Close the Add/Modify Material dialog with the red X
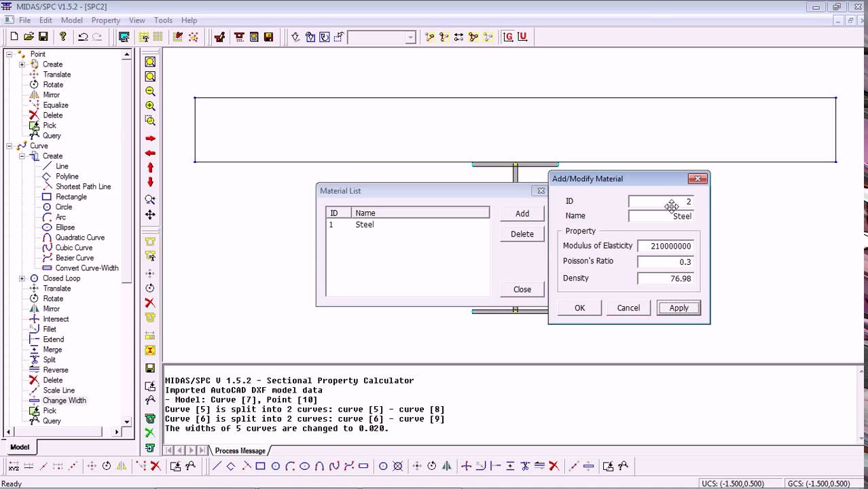Viewport: 868px width, 489px height. tap(698, 179)
